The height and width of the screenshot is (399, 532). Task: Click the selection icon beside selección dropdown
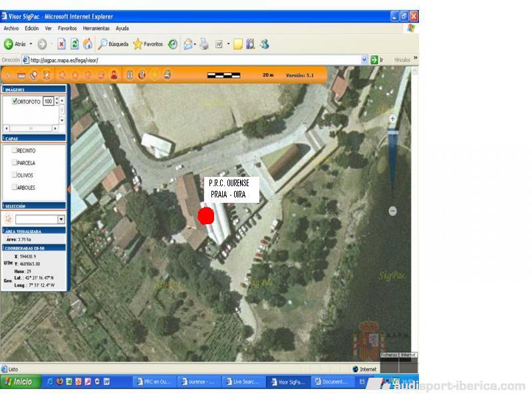(9, 219)
